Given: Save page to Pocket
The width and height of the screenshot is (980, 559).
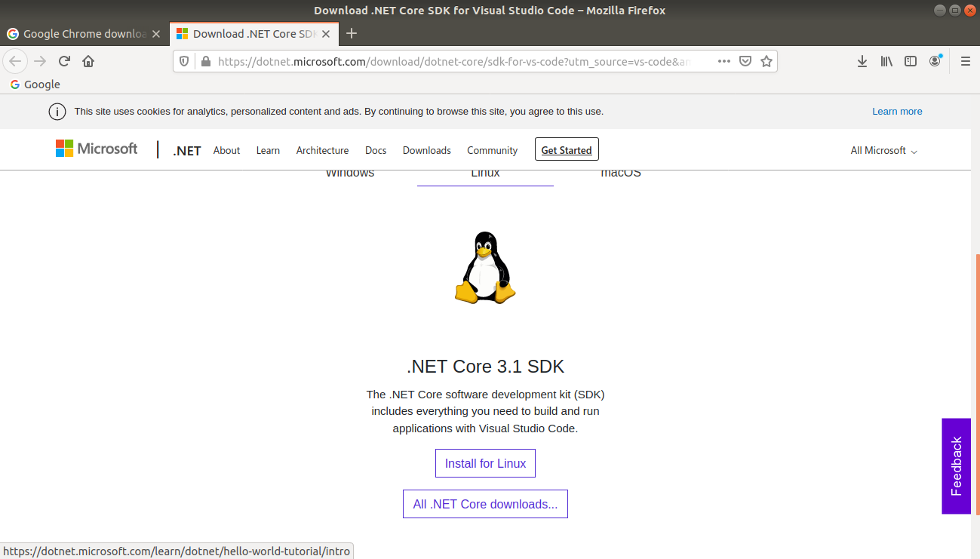Looking at the screenshot, I should pyautogui.click(x=745, y=61).
